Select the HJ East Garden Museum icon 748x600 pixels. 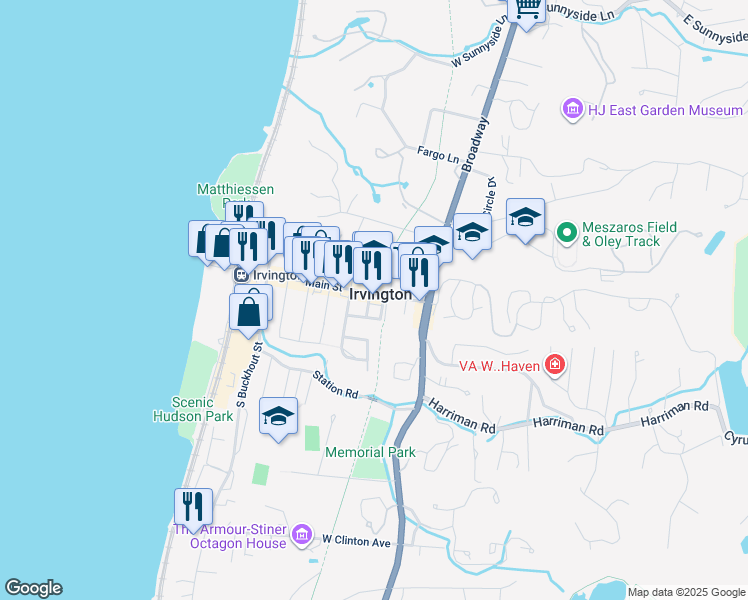(572, 109)
